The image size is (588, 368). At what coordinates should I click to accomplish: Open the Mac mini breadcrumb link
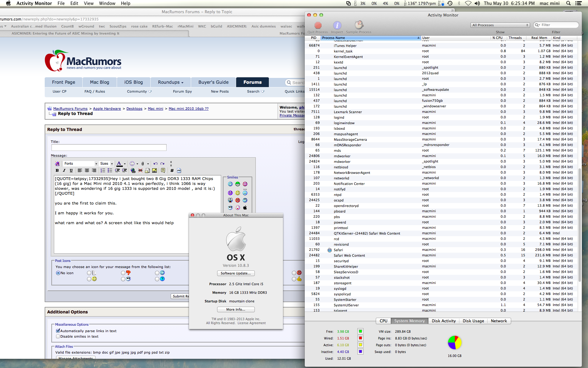point(155,109)
